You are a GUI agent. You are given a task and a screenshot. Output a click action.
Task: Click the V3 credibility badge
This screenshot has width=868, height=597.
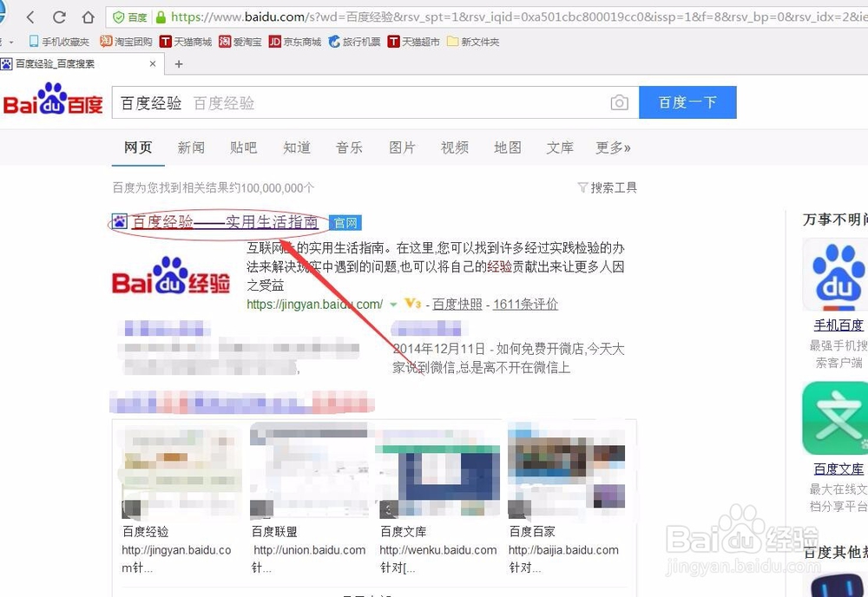tap(413, 303)
